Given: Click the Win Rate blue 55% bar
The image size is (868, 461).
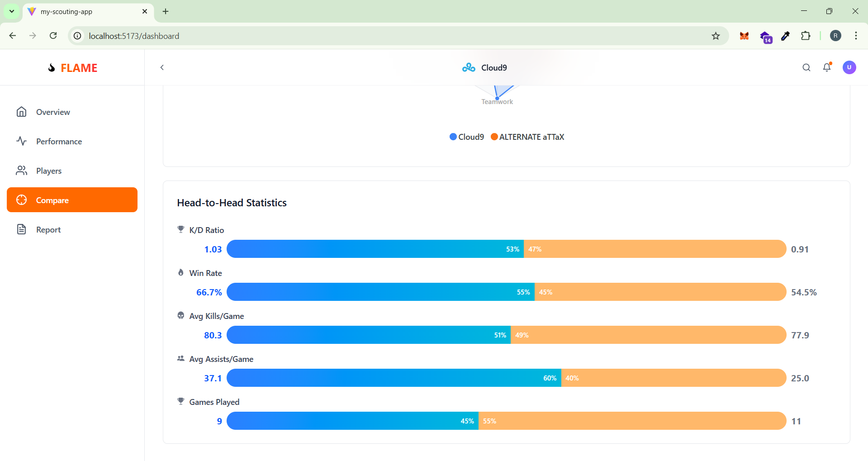Looking at the screenshot, I should (380, 292).
